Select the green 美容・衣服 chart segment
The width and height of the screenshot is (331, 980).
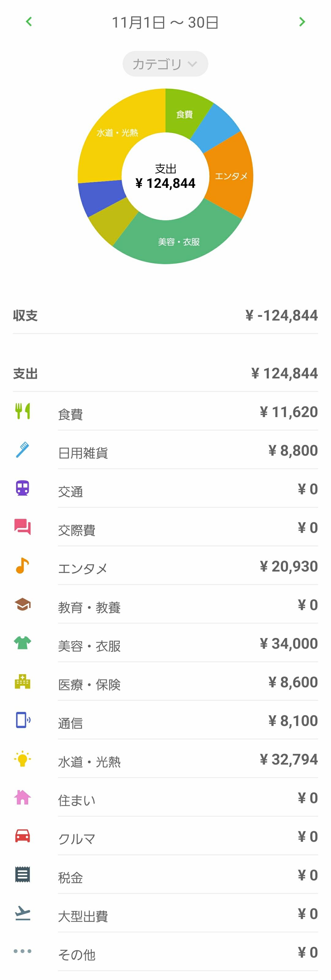pos(179,241)
